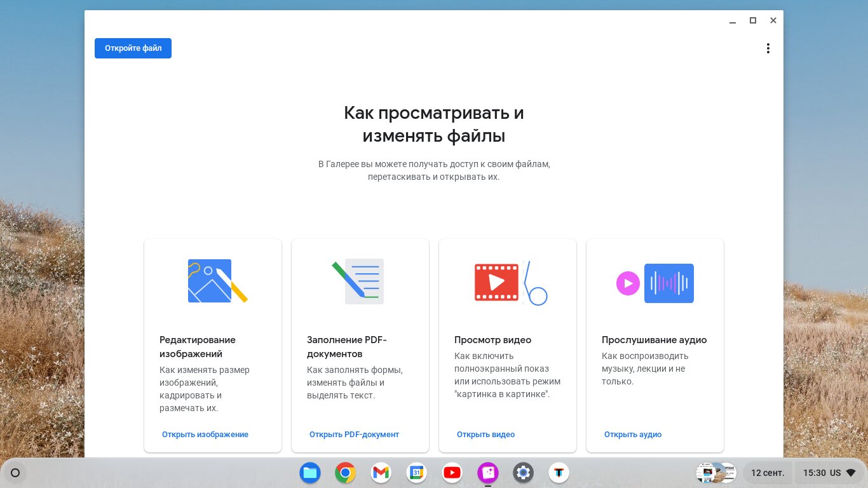Screen dimensions: 868x488
Task: Open the three-dot more options menu
Action: pos(768,48)
